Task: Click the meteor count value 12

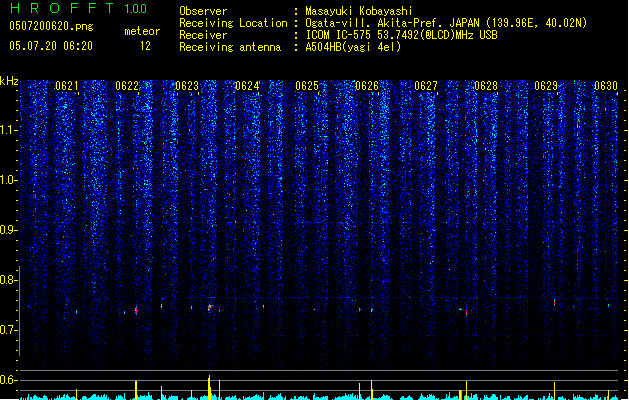Action: point(145,46)
